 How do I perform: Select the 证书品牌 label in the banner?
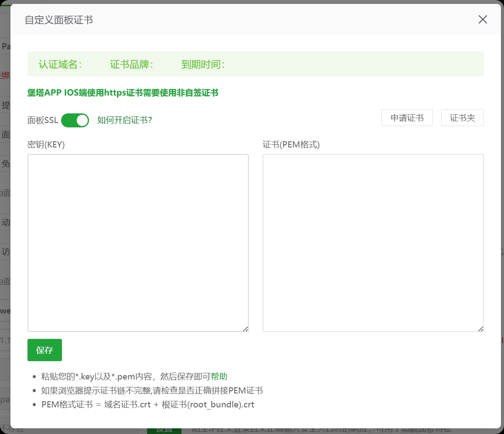(x=131, y=65)
